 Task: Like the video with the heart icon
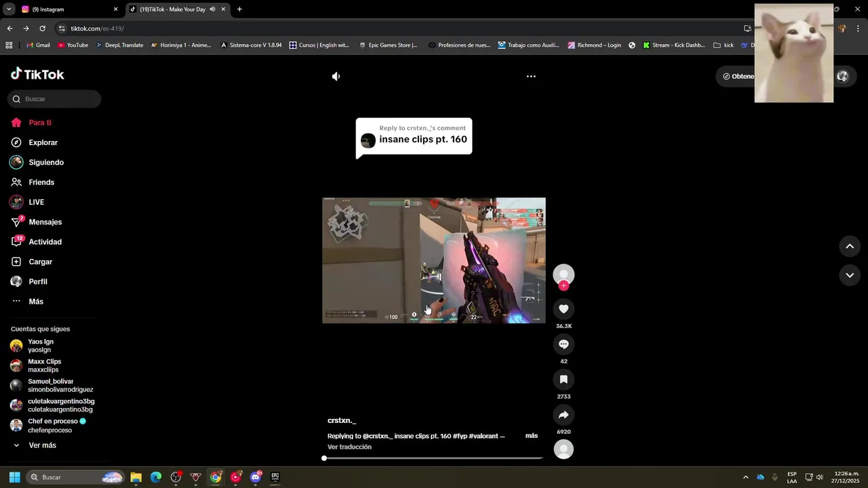(x=564, y=309)
